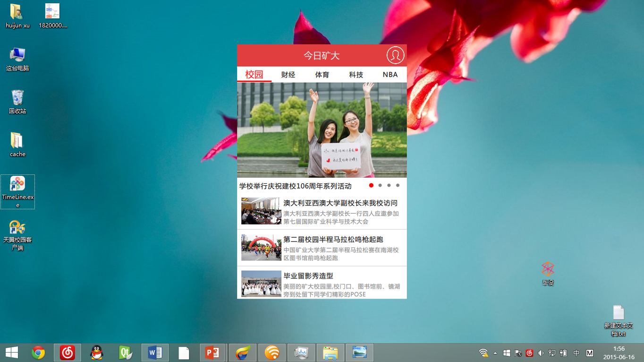Open Action Center flag tray icon

click(x=518, y=353)
